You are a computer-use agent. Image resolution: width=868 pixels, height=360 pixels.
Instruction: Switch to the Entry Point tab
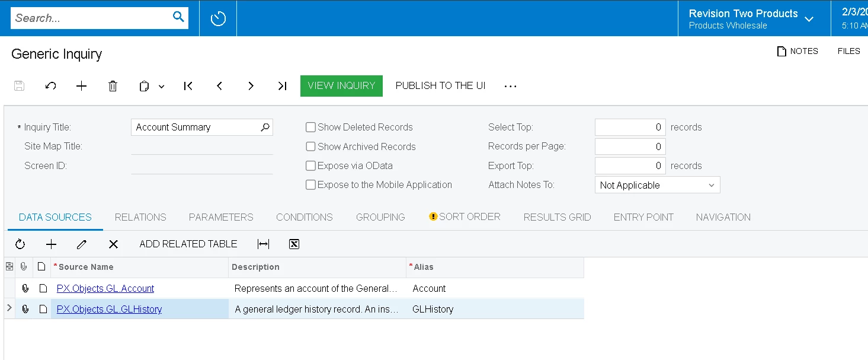point(643,217)
